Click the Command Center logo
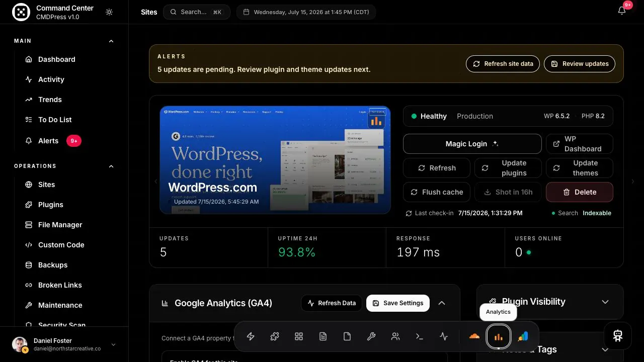This screenshot has height=362, width=644. point(21,12)
